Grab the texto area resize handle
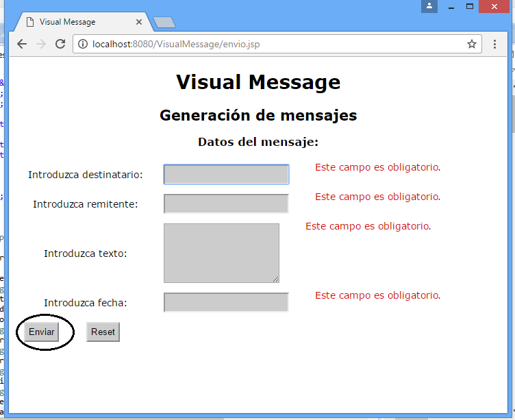The width and height of the screenshot is (515, 420). [x=275, y=280]
